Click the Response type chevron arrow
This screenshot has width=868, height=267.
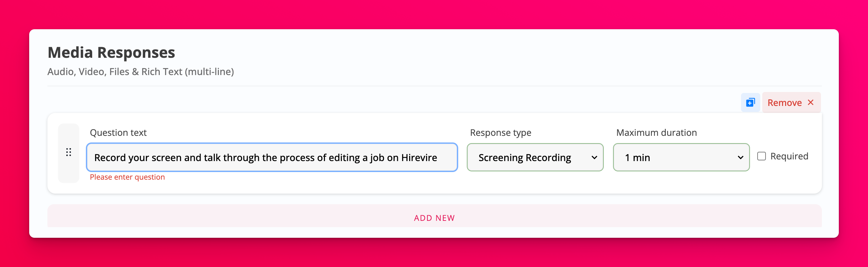tap(594, 158)
